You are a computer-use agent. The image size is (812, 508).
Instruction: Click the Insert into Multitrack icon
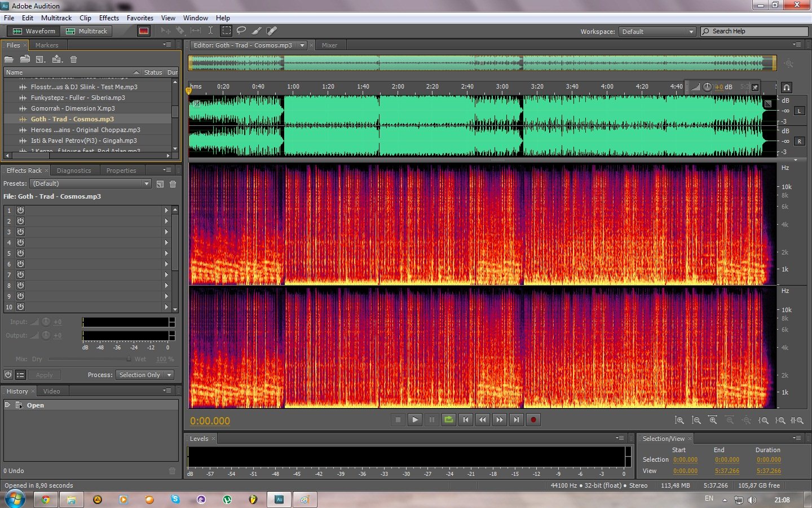tap(57, 59)
